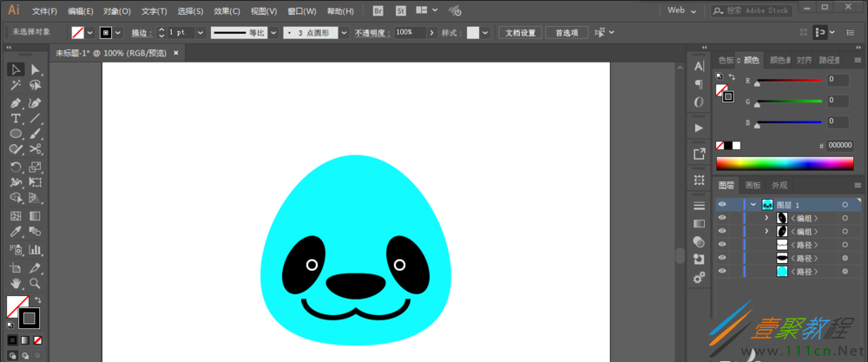Click the 首选项 button
This screenshot has width=868, height=362.
point(566,33)
